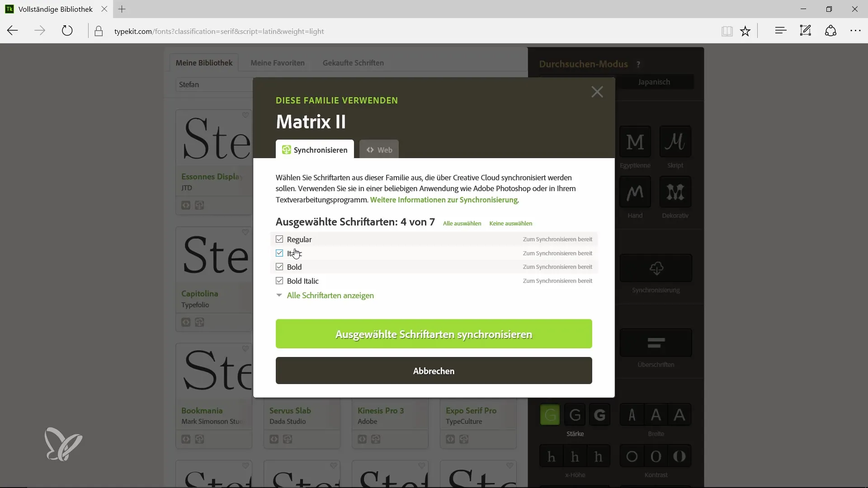This screenshot has width=868, height=488.
Task: Open Essonnes Display font link
Action: click(212, 176)
